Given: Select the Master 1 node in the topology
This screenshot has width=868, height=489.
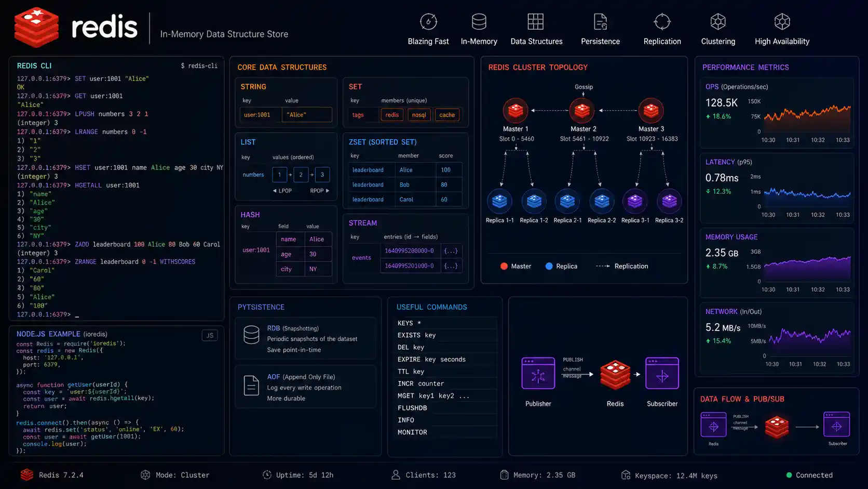Looking at the screenshot, I should (516, 111).
